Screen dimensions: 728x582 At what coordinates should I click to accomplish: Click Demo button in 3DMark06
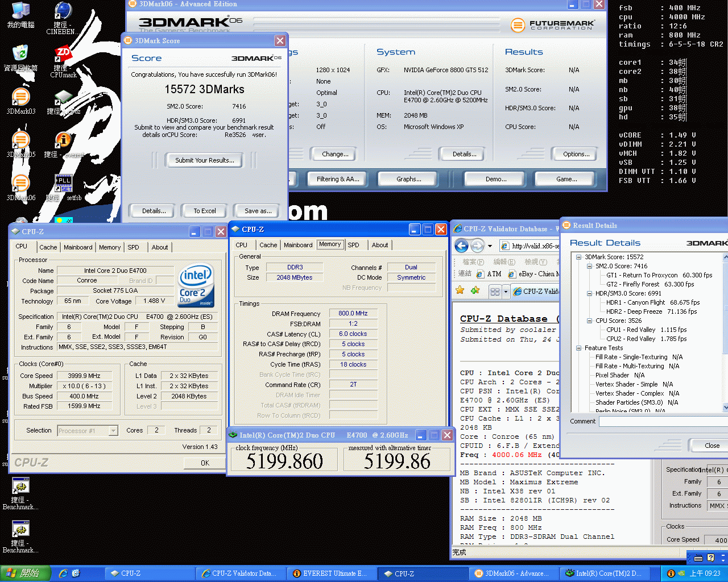coord(496,179)
